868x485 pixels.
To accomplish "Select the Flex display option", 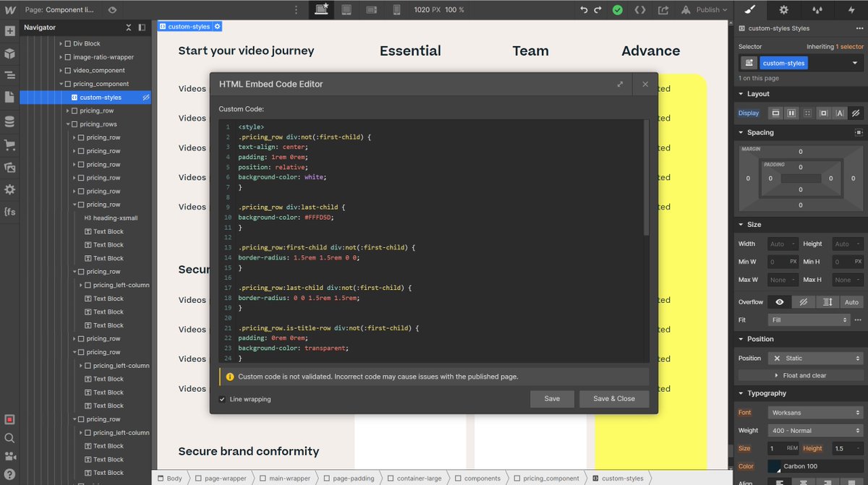I will pyautogui.click(x=791, y=113).
